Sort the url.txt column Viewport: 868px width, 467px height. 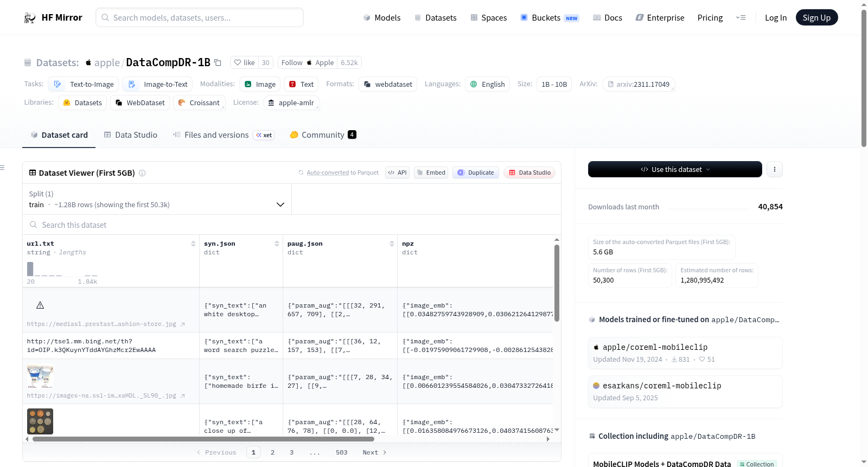[x=193, y=244]
